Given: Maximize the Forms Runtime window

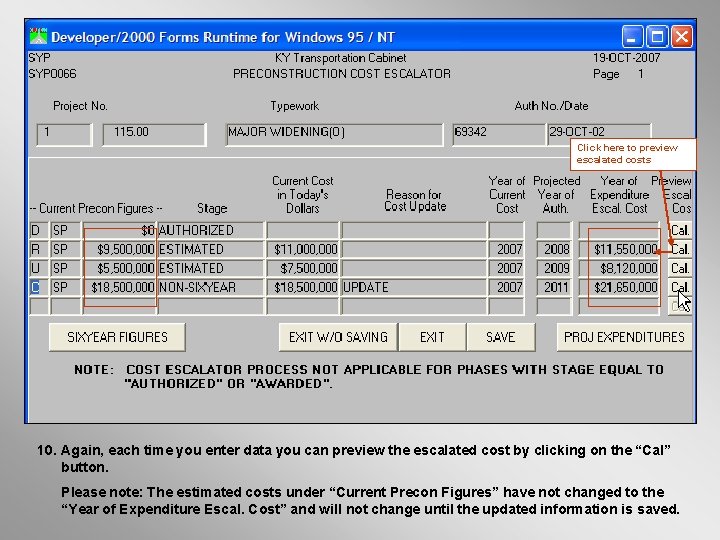Looking at the screenshot, I should 657,37.
